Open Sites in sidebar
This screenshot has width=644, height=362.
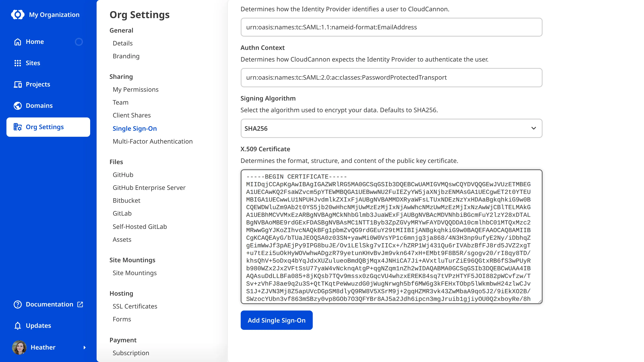pos(48,63)
